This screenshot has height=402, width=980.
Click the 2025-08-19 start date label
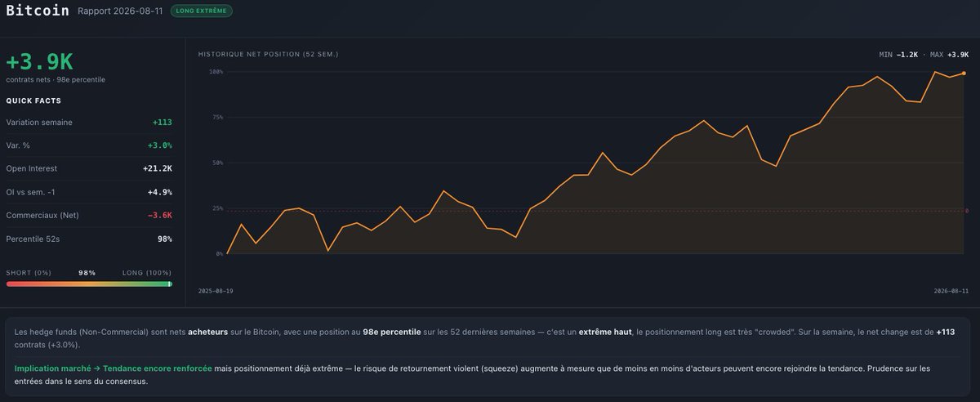tap(216, 291)
